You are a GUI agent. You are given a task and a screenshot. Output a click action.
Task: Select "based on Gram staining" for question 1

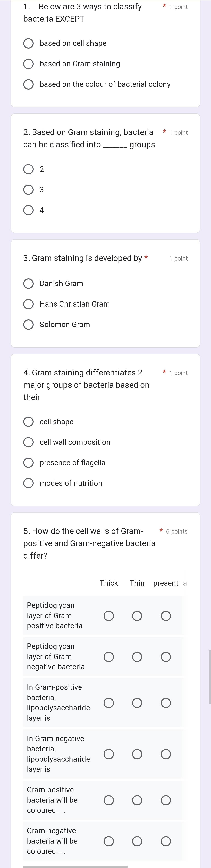click(28, 64)
